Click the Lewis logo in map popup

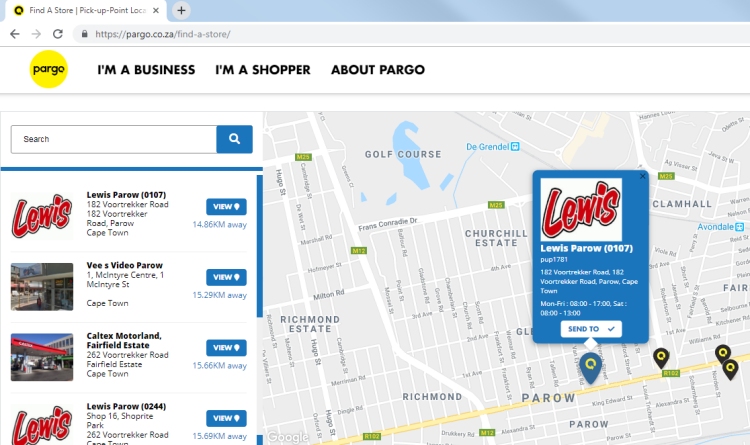[581, 210]
